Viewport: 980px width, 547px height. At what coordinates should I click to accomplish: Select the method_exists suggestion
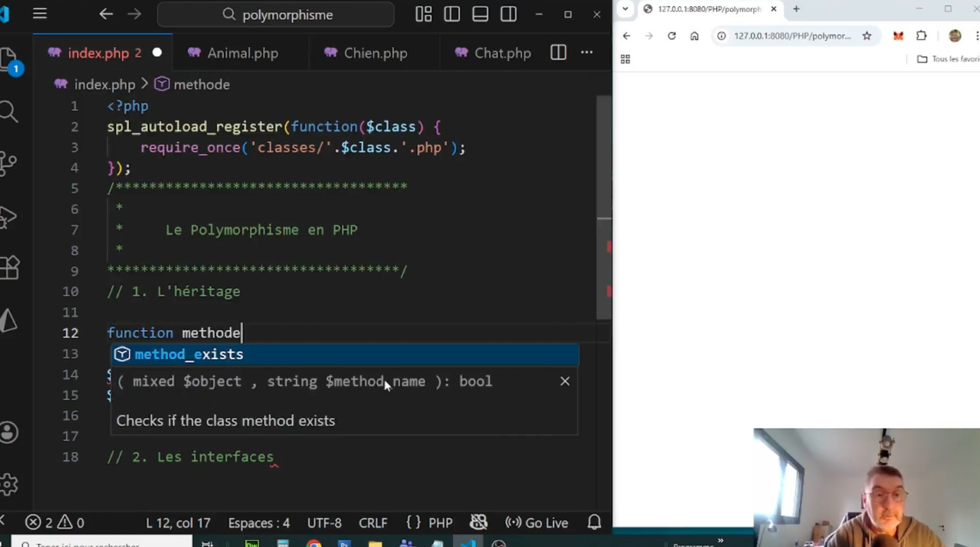point(189,354)
